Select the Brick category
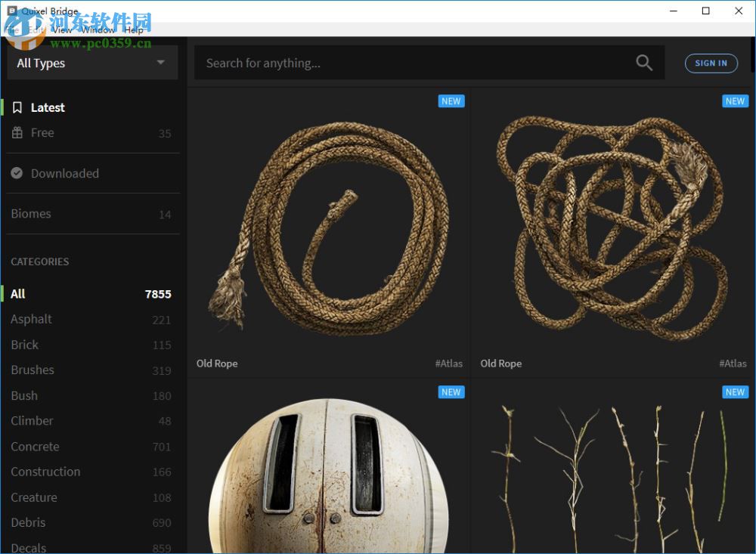The height and width of the screenshot is (554, 756). coord(91,345)
